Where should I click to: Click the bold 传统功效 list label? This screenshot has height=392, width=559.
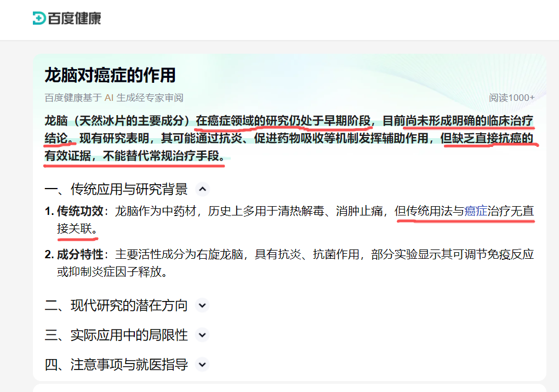[x=81, y=211]
